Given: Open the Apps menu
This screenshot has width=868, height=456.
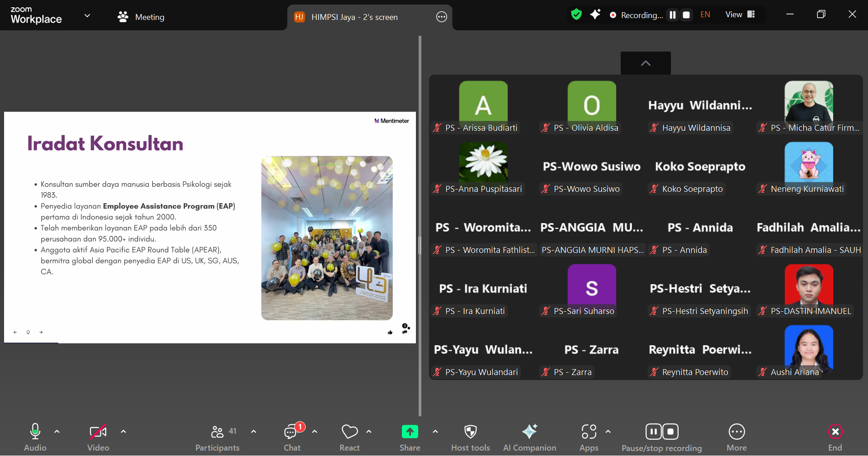Looking at the screenshot, I should coord(589,437).
